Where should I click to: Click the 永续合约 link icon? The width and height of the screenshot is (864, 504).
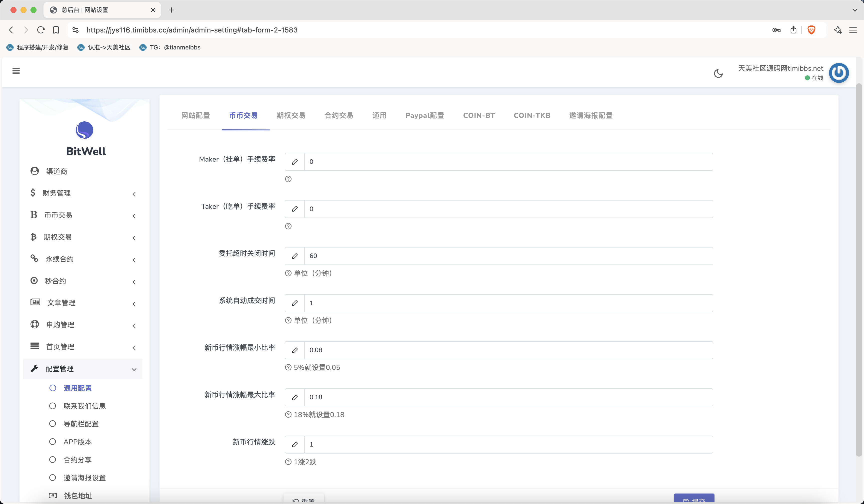pos(34,258)
